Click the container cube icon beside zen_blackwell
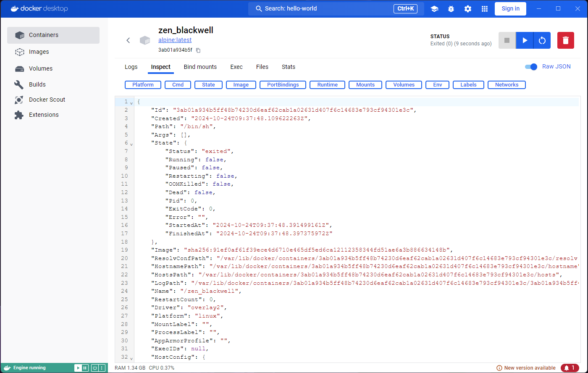Screen dimensions: 588x373 point(145,40)
